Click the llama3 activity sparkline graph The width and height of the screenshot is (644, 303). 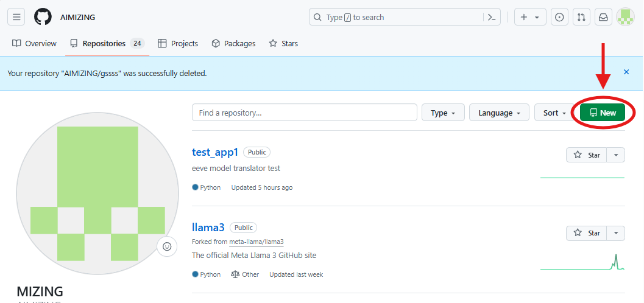tap(582, 262)
